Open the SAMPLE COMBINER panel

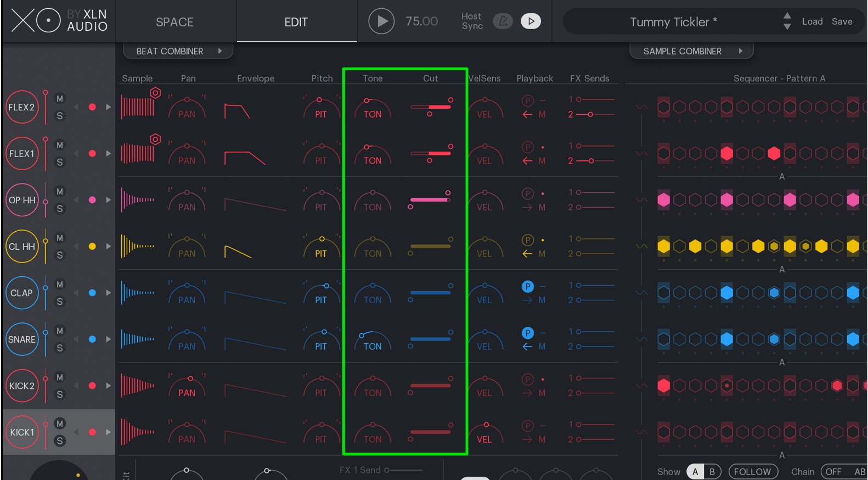tap(691, 51)
